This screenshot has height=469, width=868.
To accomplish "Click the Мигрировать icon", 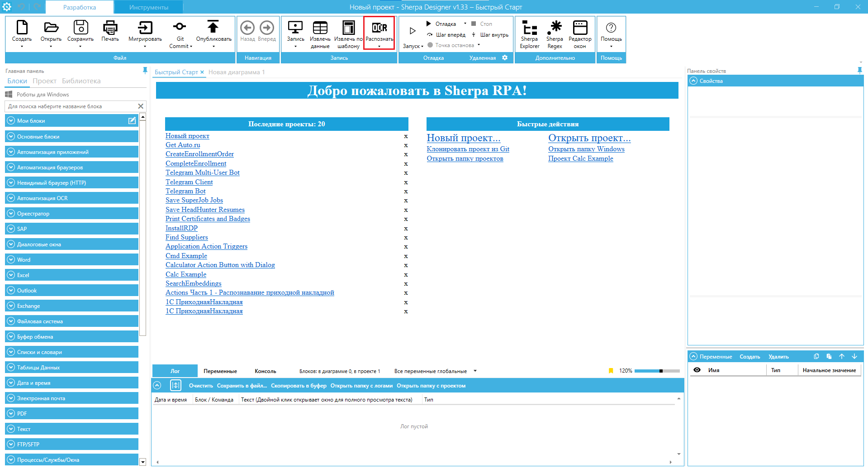I will click(145, 28).
